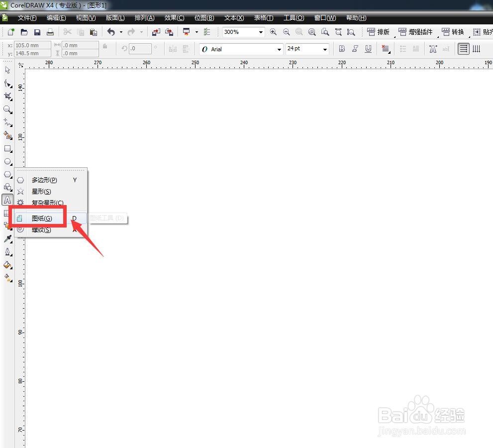Open the text alignment dropdown
The width and height of the screenshot is (493, 448).
(386, 49)
